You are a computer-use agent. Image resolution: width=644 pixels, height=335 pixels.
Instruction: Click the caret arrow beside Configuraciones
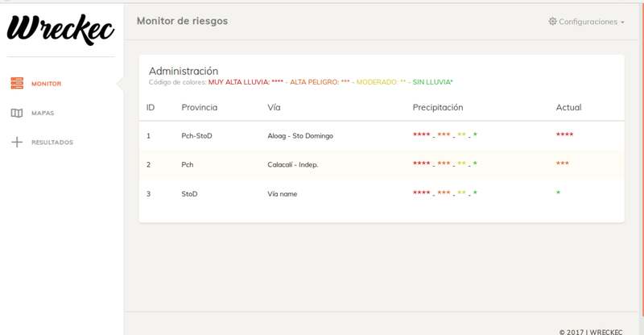(622, 23)
